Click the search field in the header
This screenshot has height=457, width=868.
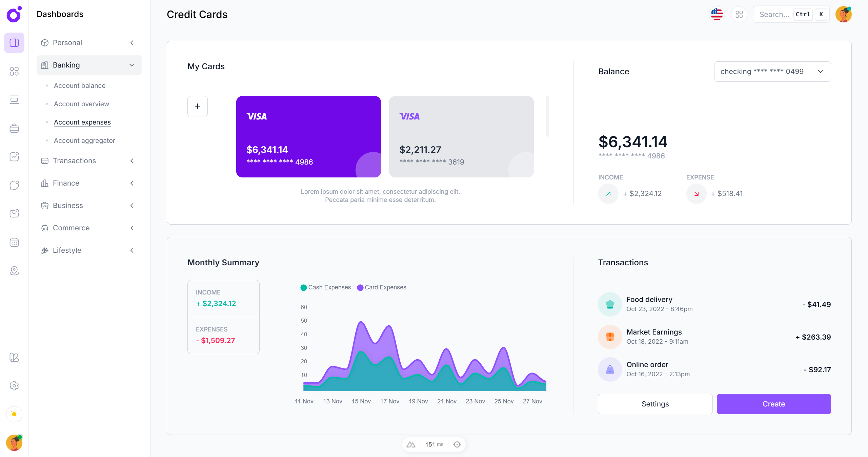tap(774, 14)
